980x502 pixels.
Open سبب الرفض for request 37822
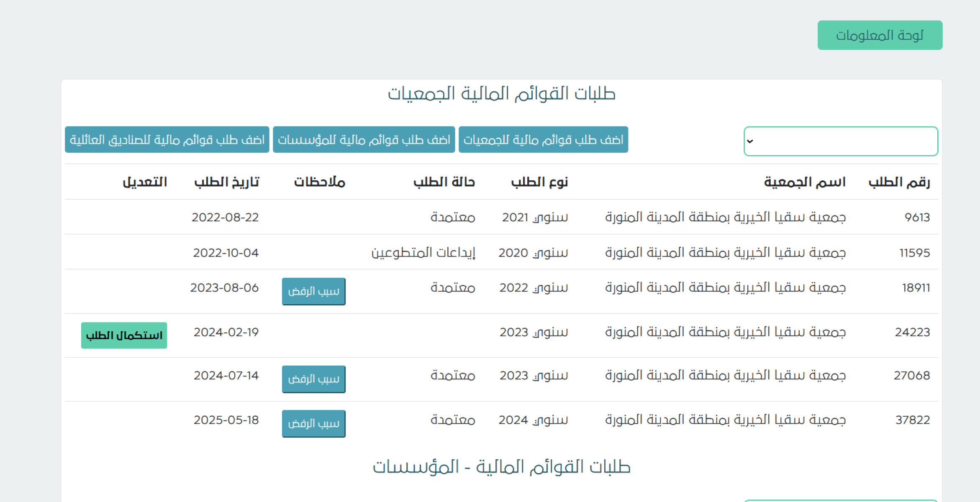pos(313,423)
